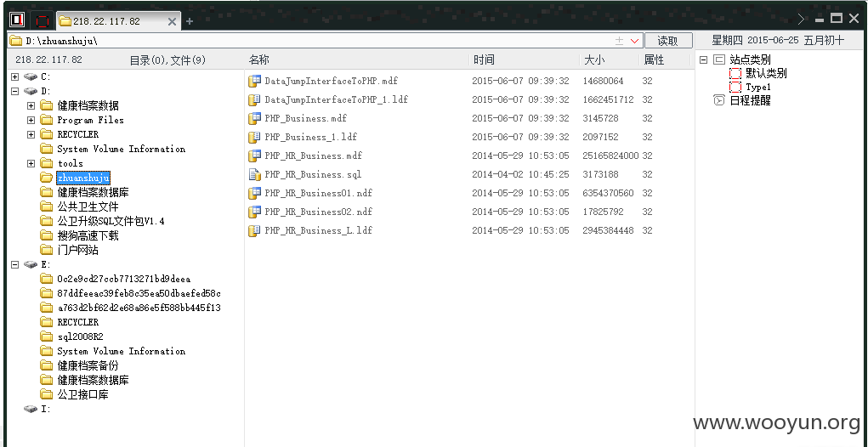Open a new tab with plus button
This screenshot has width=868, height=447.
coord(190,21)
